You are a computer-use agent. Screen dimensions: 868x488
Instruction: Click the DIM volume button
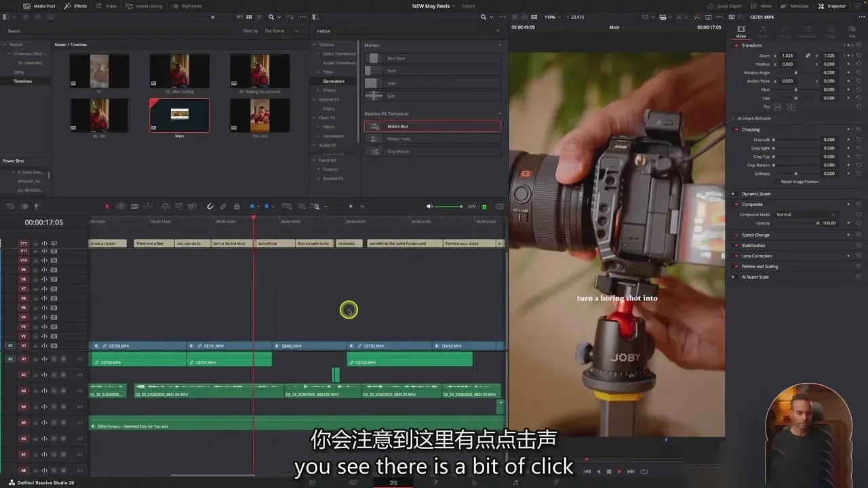click(x=472, y=206)
